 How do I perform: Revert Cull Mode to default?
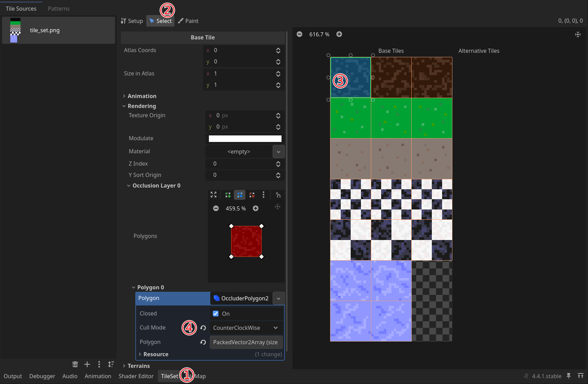[203, 328]
